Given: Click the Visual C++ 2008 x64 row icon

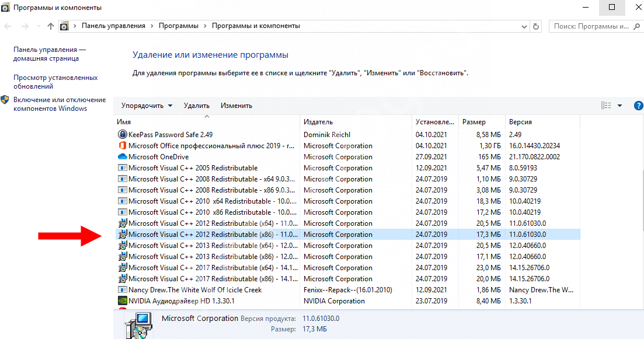Looking at the screenshot, I should (123, 179).
